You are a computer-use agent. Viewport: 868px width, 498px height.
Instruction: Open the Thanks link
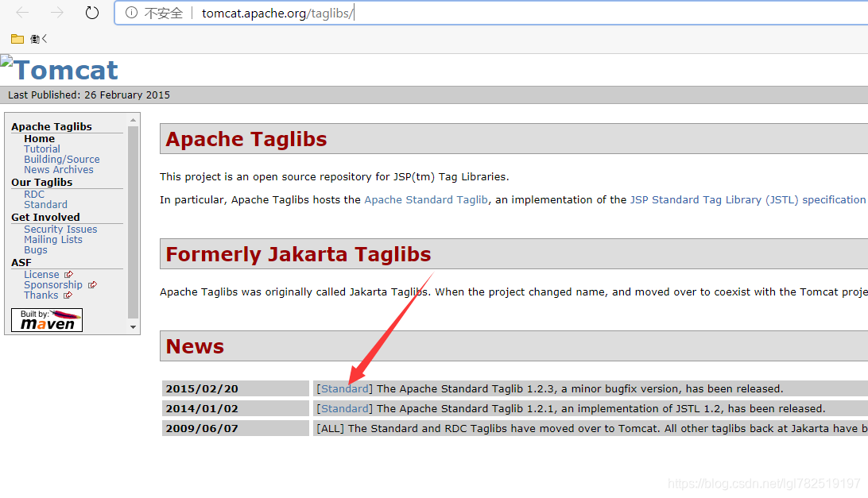(41, 295)
